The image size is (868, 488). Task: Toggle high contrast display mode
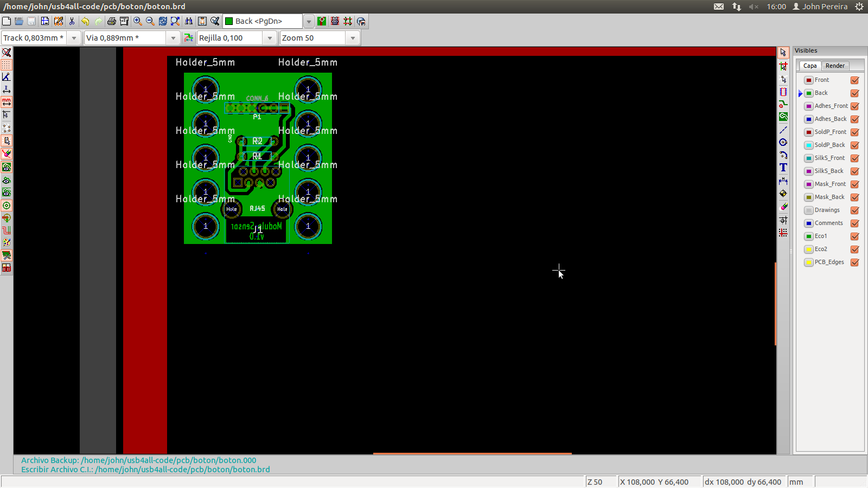[7, 242]
